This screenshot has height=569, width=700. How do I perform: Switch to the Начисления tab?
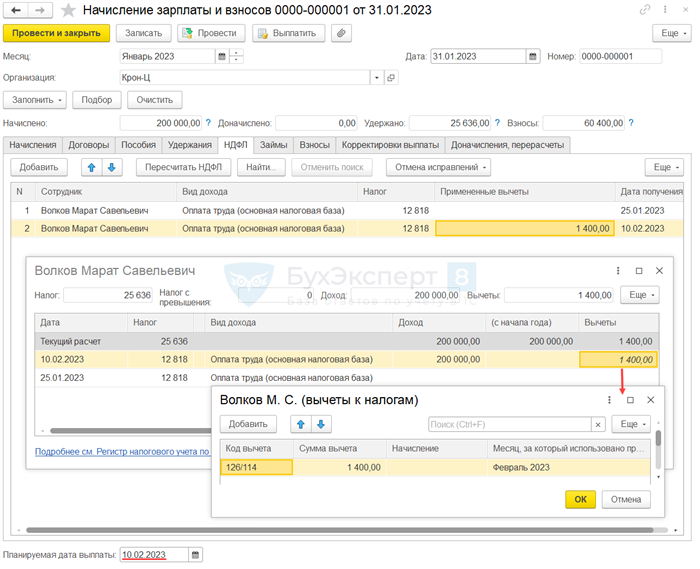coord(33,145)
